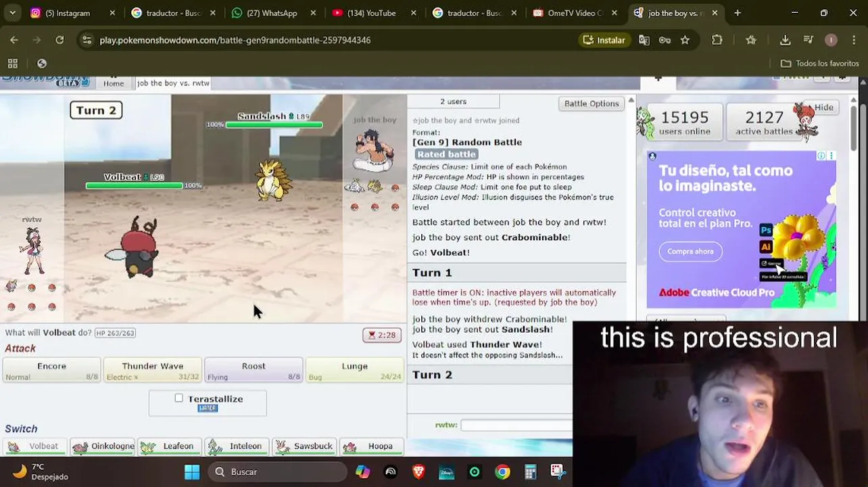This screenshot has height=487, width=868.
Task: Open Chrome from the taskbar
Action: point(502,471)
